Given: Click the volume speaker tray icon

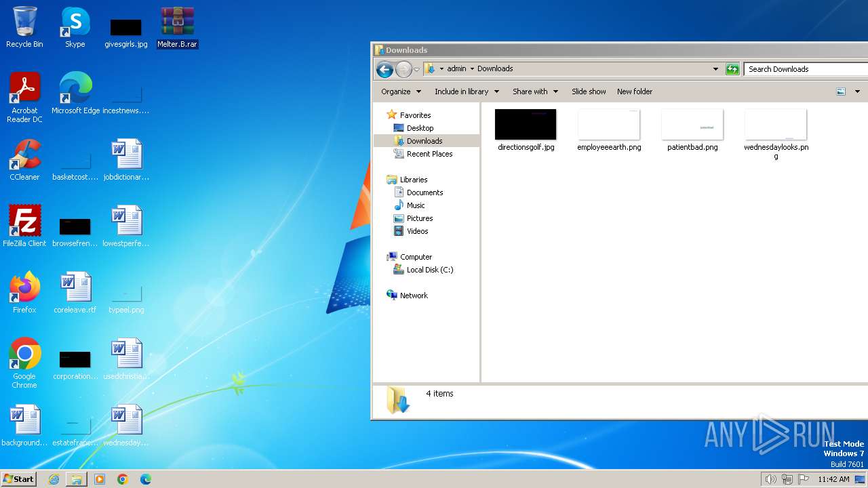Looking at the screenshot, I should 770,479.
